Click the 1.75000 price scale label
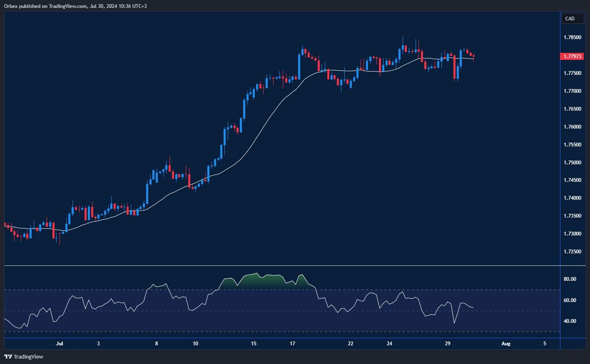 (573, 163)
